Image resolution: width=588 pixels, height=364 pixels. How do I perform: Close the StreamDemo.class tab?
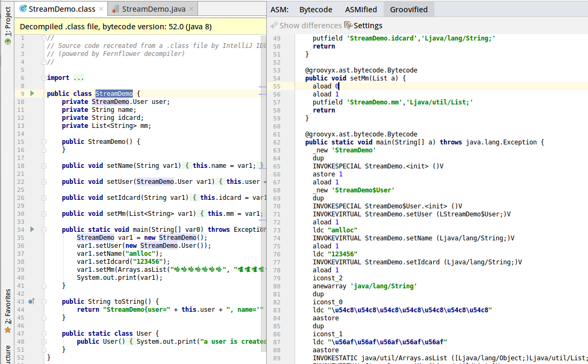(x=101, y=9)
